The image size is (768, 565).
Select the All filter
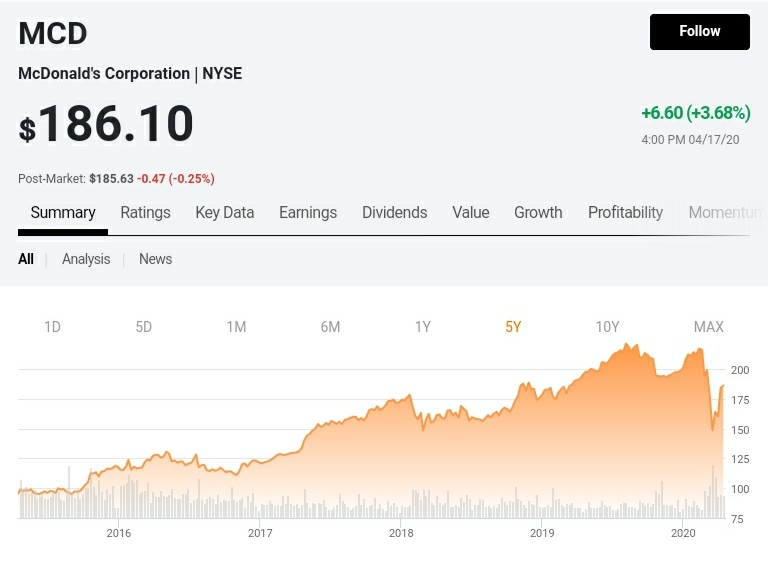pyautogui.click(x=26, y=259)
